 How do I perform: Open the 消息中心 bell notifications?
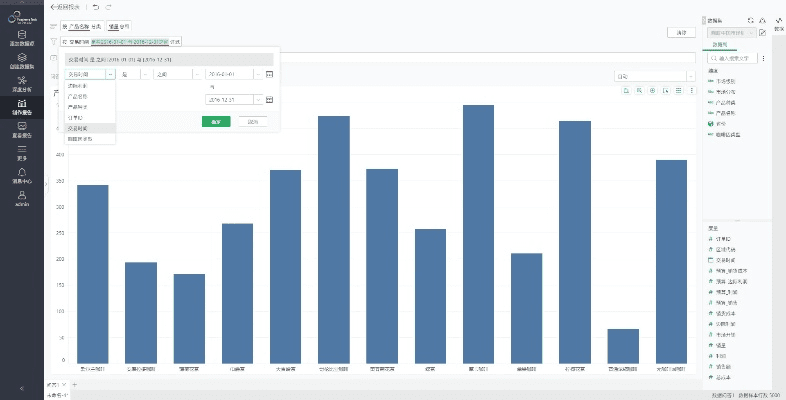(x=22, y=176)
